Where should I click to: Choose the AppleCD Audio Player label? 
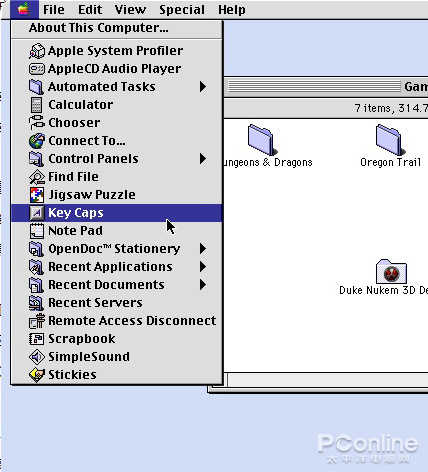coord(115,69)
